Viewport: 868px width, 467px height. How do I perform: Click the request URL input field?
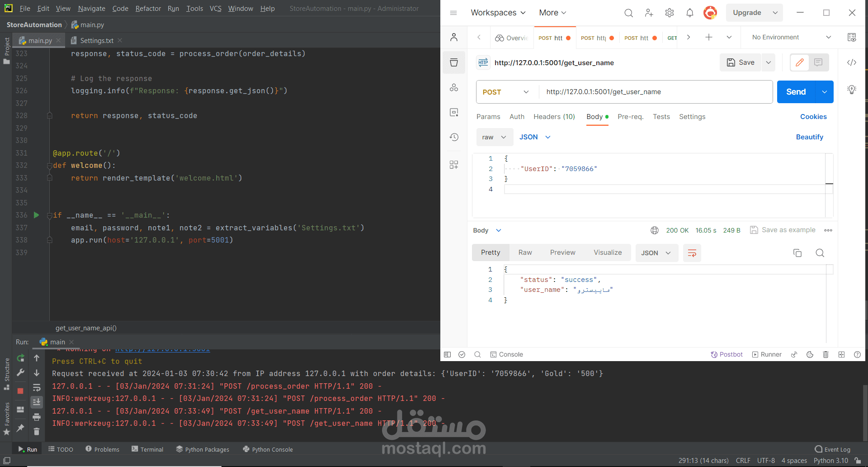[656, 92]
